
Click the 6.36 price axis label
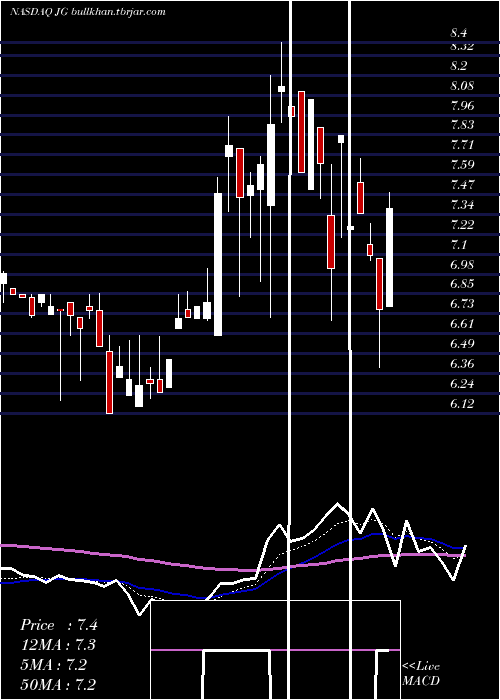462,364
